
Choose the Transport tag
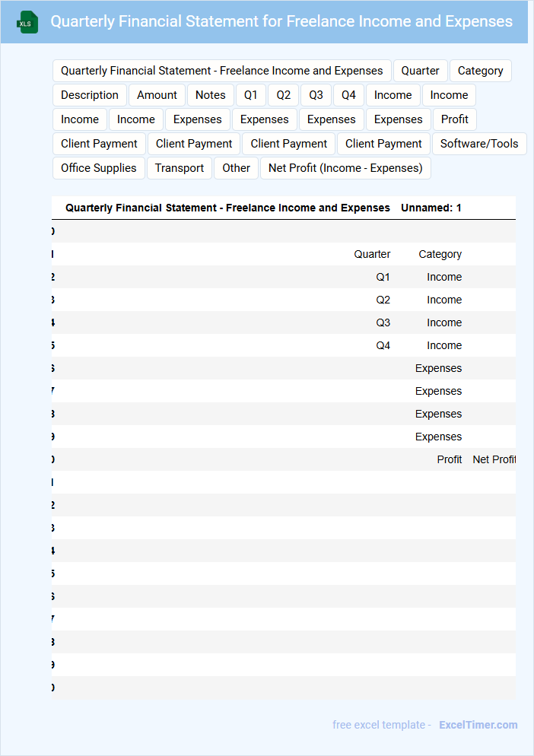(x=180, y=168)
